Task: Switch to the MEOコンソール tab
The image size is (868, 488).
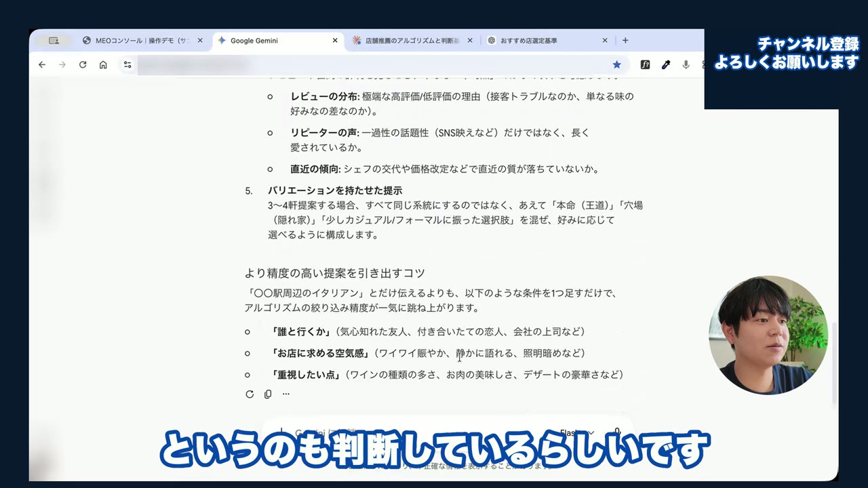Action: (143, 41)
